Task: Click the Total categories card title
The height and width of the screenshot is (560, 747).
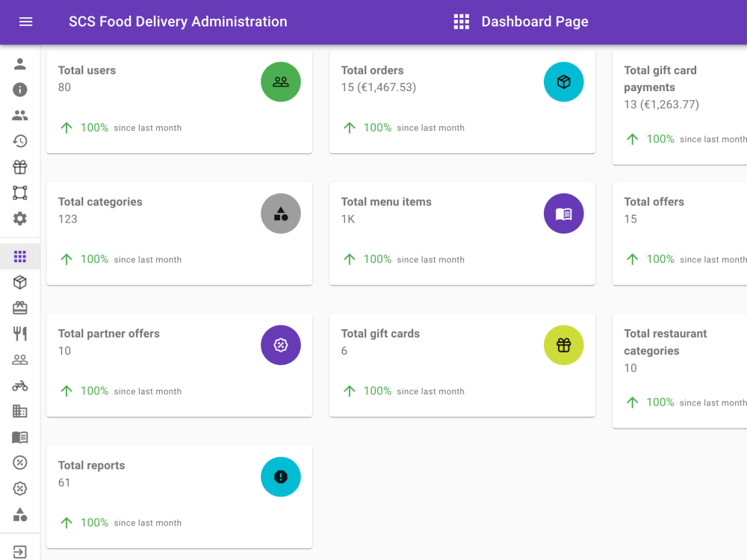Action: point(100,202)
